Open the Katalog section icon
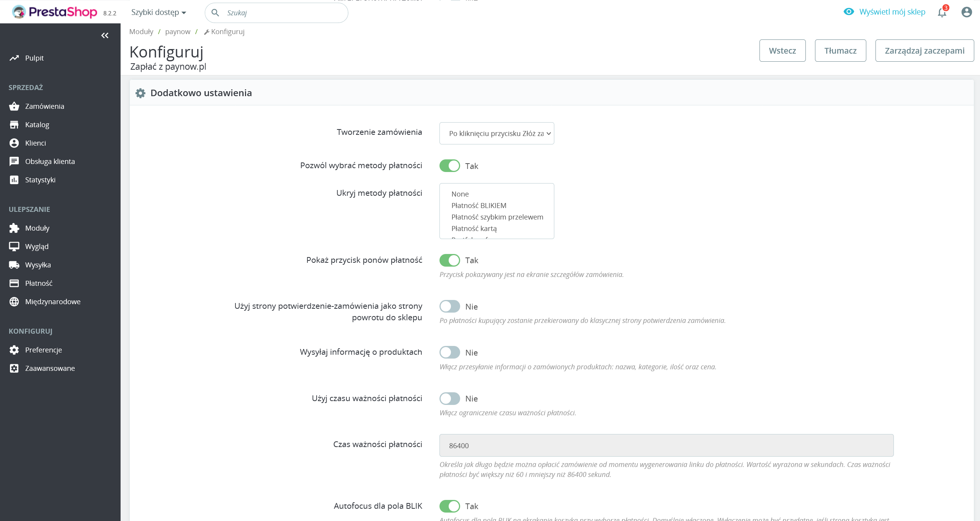Image resolution: width=980 pixels, height=521 pixels. (14, 124)
